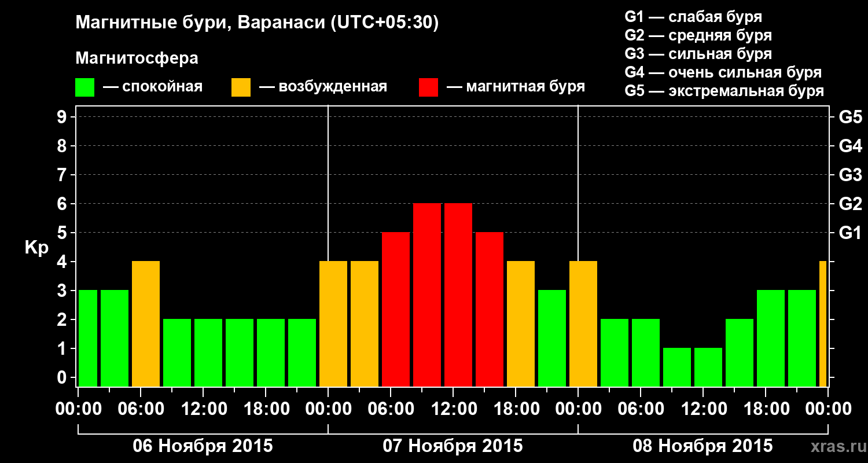Screen dimensions: 868x463
Task: Click the 'Магнитосфера' heading
Action: (x=137, y=58)
